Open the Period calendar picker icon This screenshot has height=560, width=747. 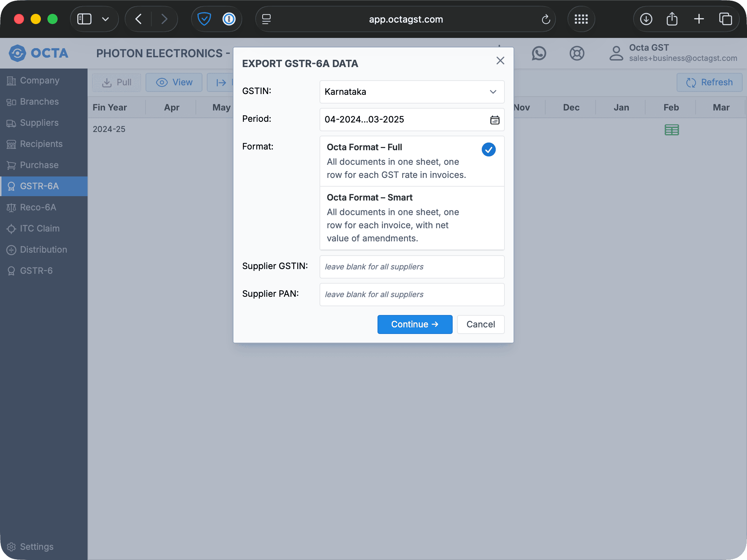[x=495, y=120]
